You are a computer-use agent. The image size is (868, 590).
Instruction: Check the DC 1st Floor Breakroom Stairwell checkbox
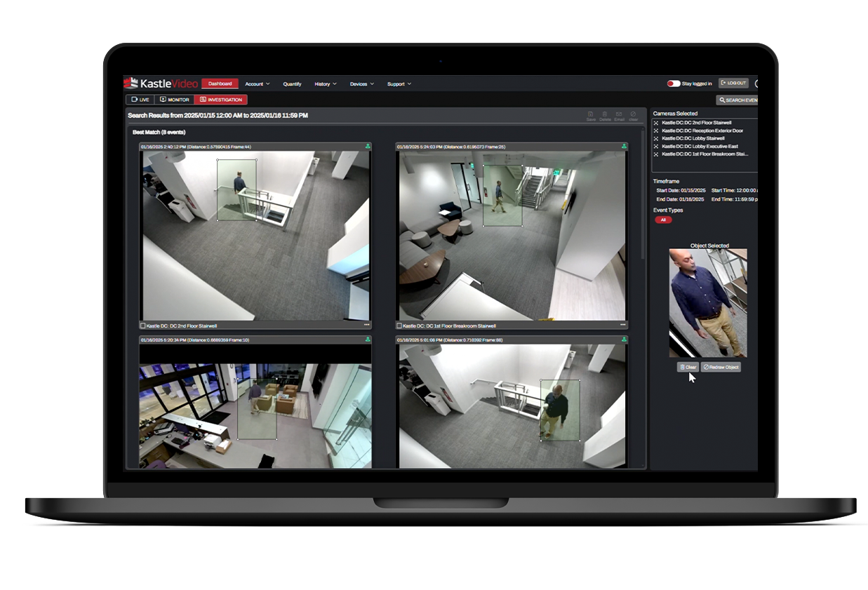(399, 326)
